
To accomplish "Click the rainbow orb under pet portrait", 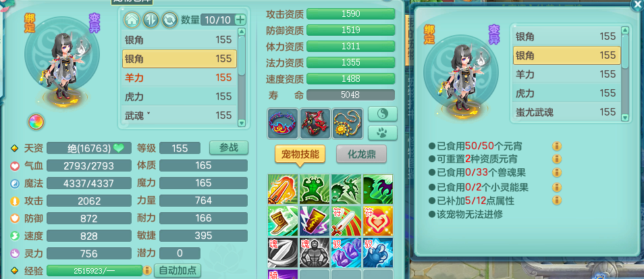I will 36,122.
